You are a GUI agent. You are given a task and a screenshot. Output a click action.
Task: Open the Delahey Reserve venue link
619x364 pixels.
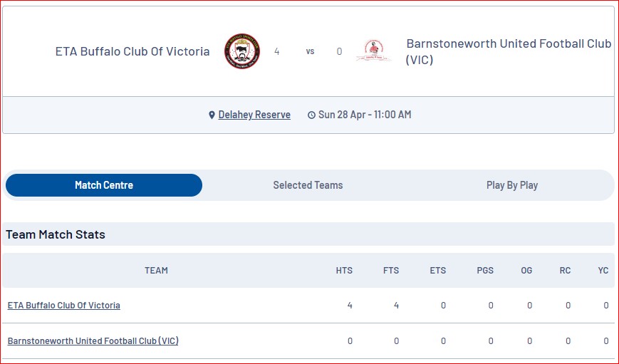point(254,115)
